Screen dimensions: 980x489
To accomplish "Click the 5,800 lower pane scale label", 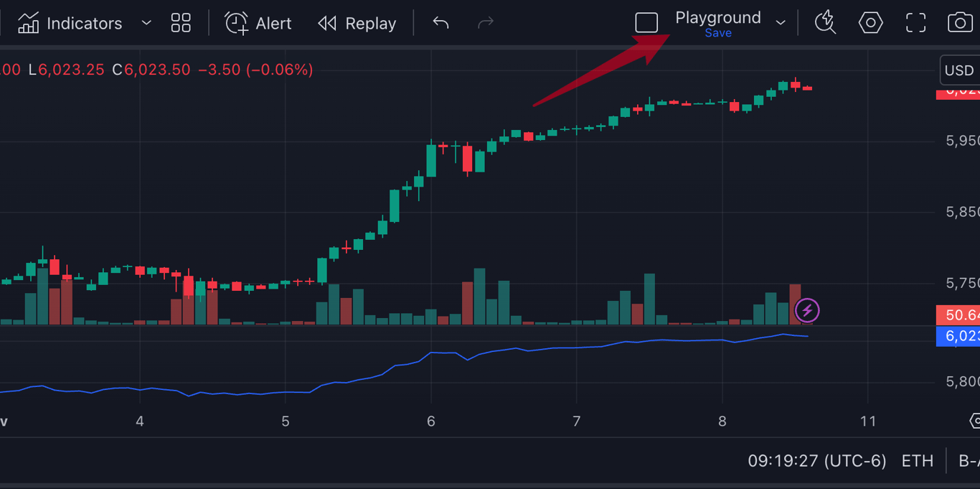I will point(963,381).
